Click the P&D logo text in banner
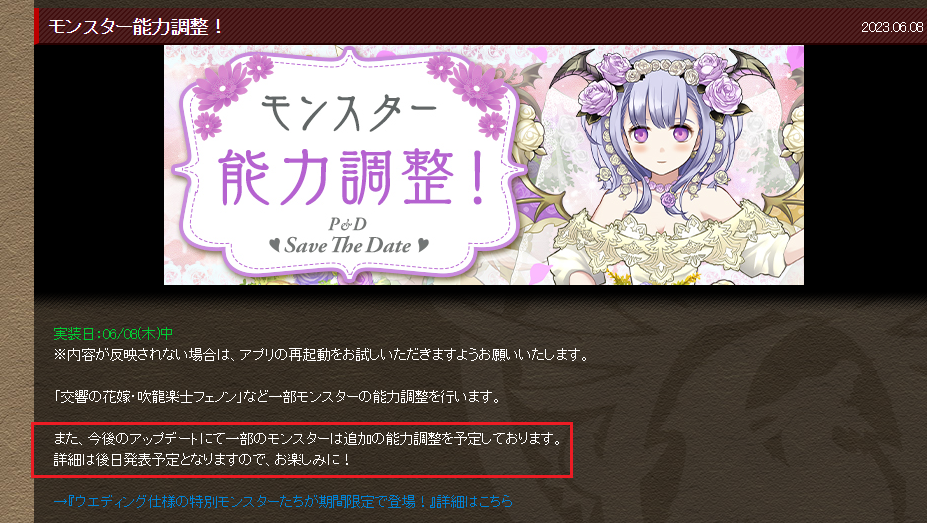 point(348,224)
